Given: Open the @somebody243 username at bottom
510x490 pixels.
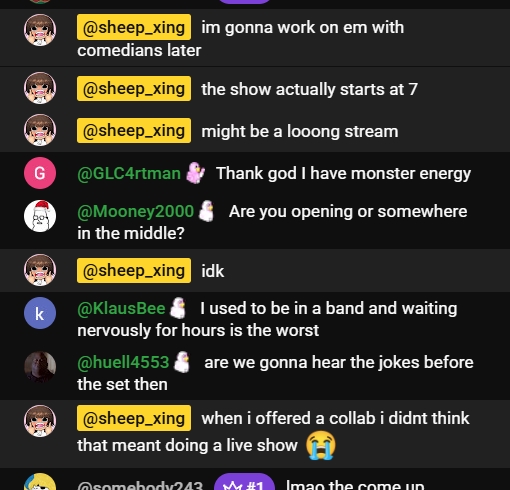Looking at the screenshot, I should (140, 485).
